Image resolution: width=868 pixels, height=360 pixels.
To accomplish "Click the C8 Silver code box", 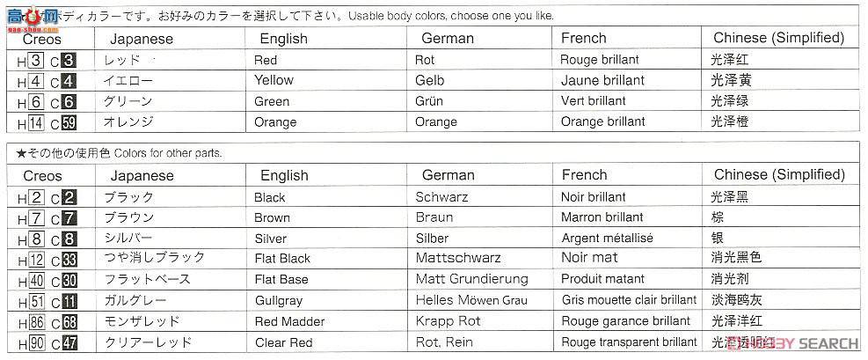I will tap(69, 239).
